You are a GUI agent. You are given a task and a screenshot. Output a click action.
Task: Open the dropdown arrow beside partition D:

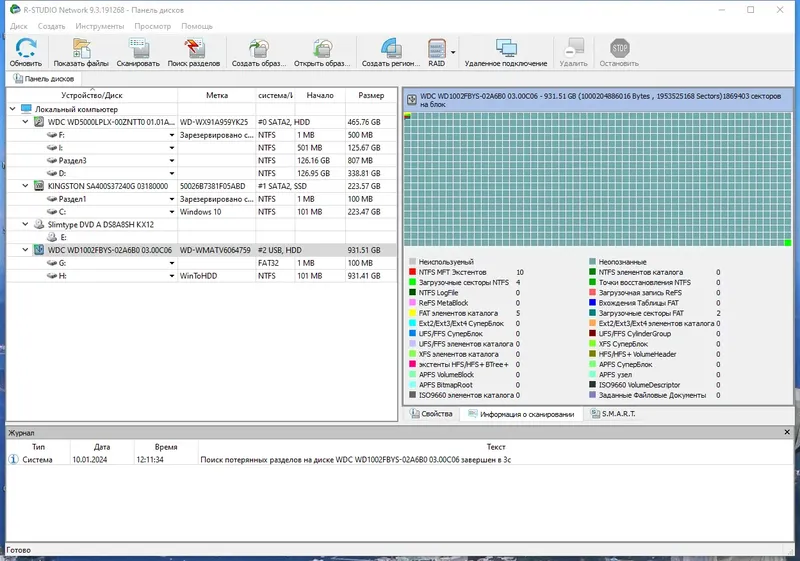(171, 173)
